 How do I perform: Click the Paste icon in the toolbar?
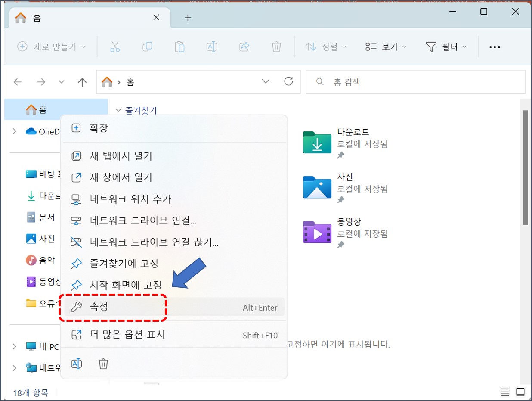coord(179,47)
